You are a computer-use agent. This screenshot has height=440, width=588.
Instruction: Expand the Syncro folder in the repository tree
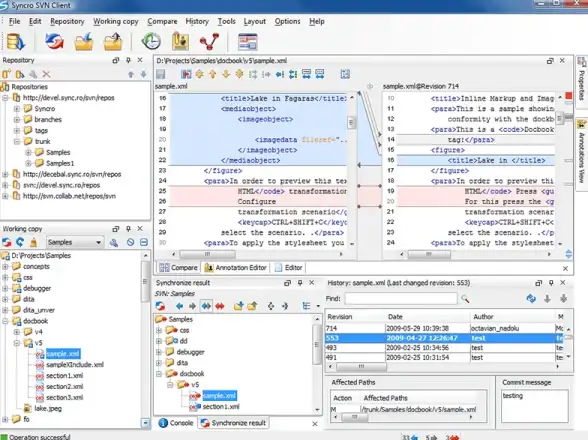point(17,109)
